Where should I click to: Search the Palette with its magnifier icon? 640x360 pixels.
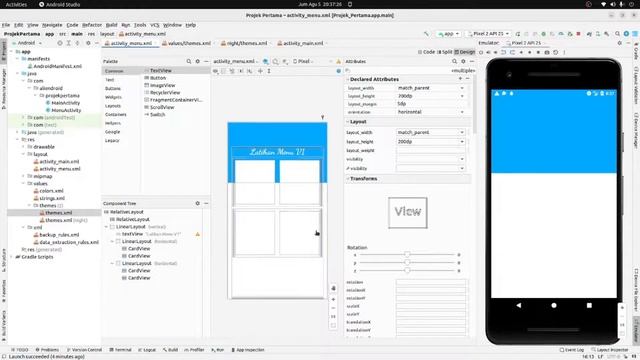[189, 61]
